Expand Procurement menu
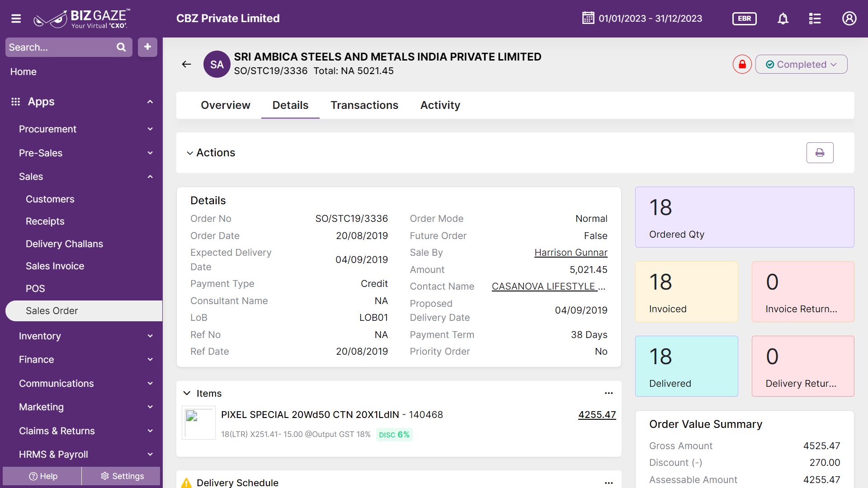Viewport: 868px width, 488px height. coord(150,129)
